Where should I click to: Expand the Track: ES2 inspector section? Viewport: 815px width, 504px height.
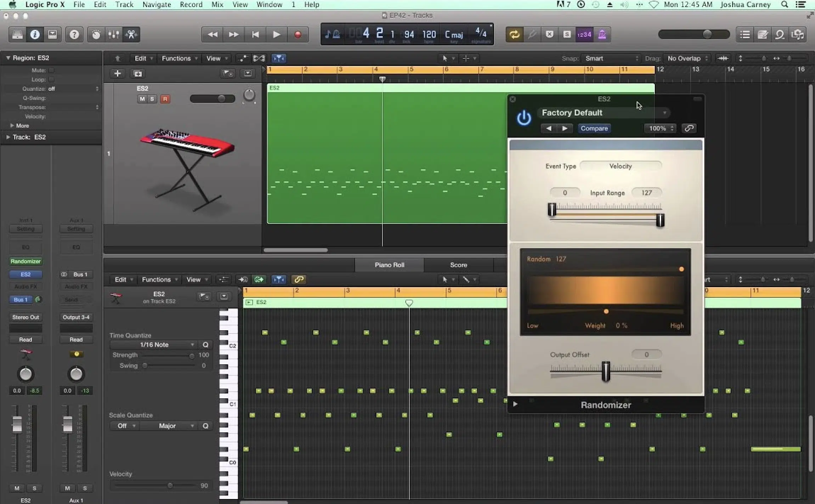pyautogui.click(x=8, y=137)
